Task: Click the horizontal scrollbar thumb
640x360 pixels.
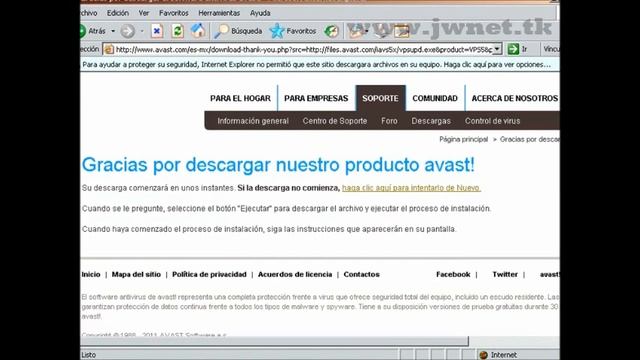Action: (x=274, y=341)
